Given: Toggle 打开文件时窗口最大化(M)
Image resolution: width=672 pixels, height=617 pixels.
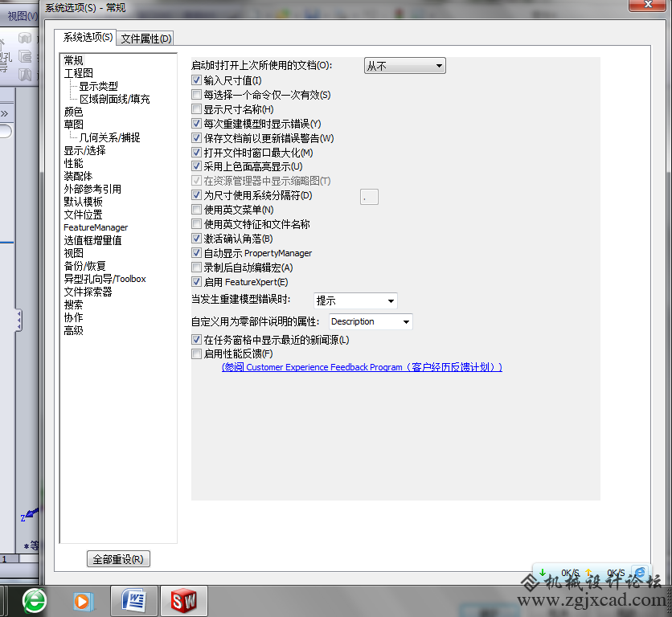Looking at the screenshot, I should point(196,153).
